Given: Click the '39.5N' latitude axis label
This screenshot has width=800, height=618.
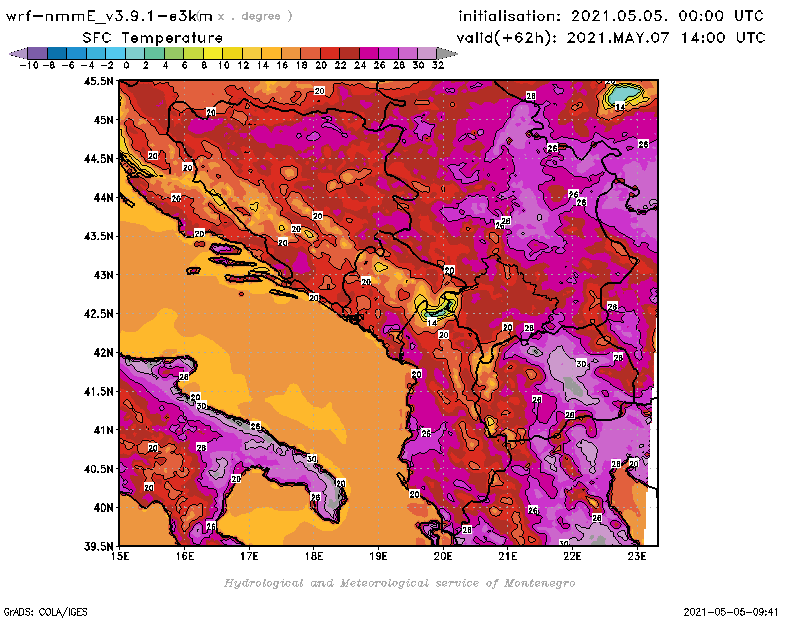Looking at the screenshot, I should coord(99,547).
